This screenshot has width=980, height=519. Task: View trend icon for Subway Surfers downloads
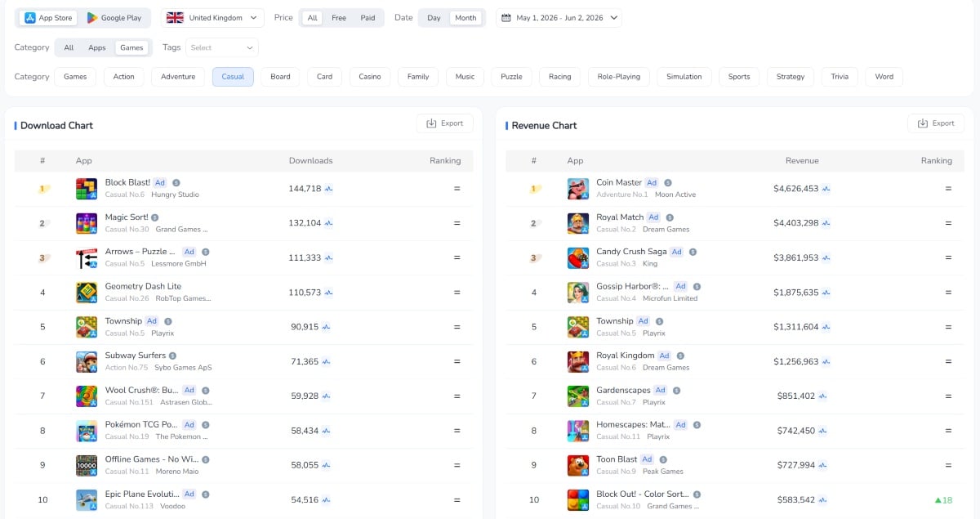tap(326, 361)
